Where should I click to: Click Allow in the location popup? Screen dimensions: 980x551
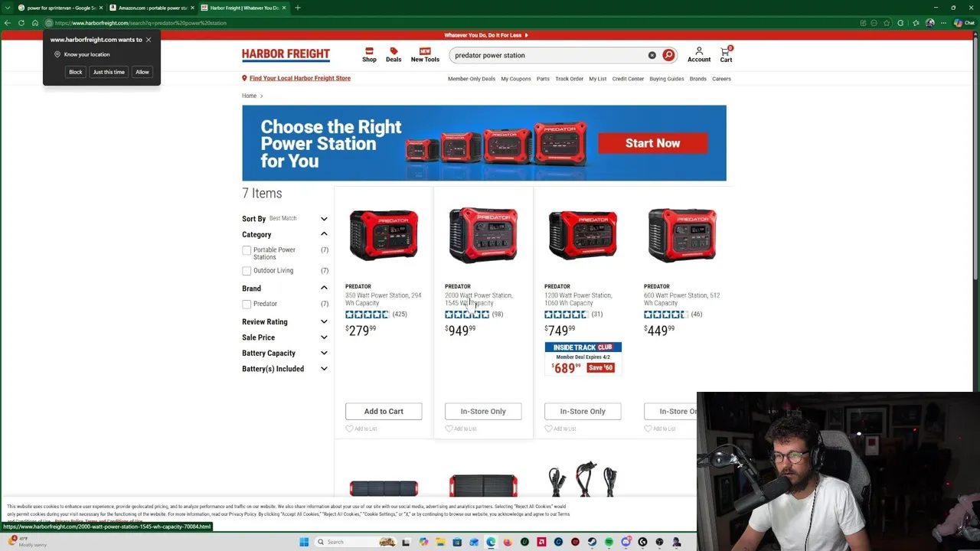142,72
